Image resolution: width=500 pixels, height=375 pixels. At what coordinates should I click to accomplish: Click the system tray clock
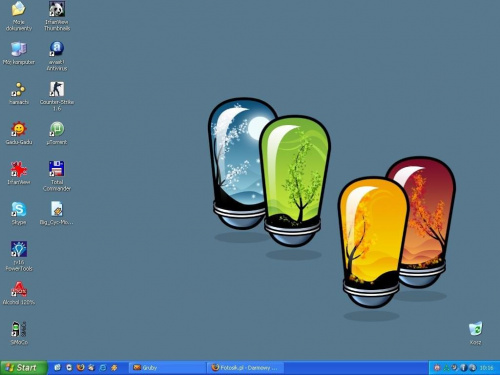486,368
